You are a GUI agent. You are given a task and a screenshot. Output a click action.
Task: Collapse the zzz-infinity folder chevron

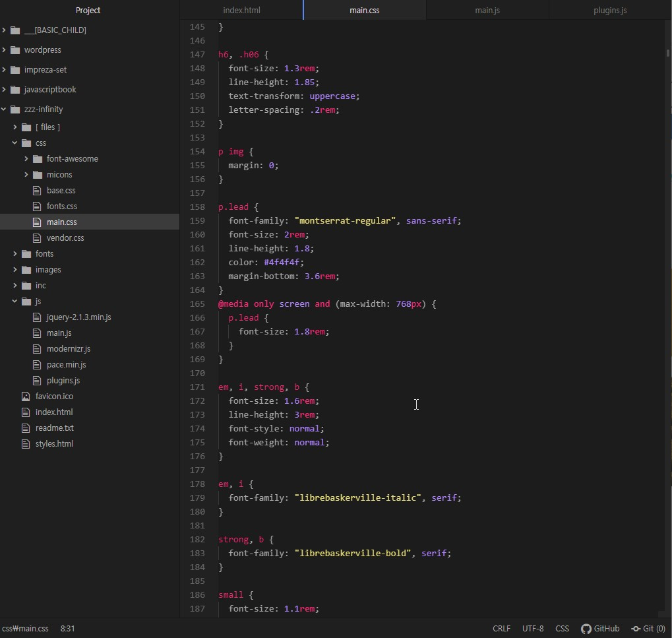pyautogui.click(x=4, y=109)
